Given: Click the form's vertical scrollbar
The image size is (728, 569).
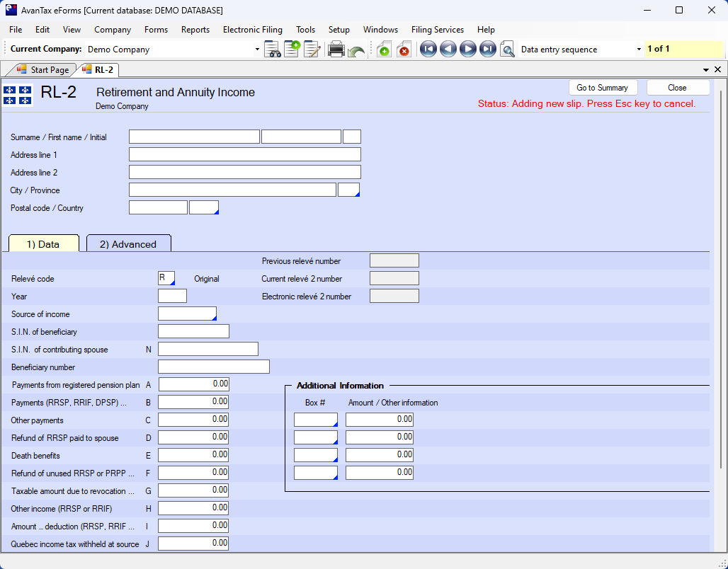Looking at the screenshot, I should coord(721,283).
